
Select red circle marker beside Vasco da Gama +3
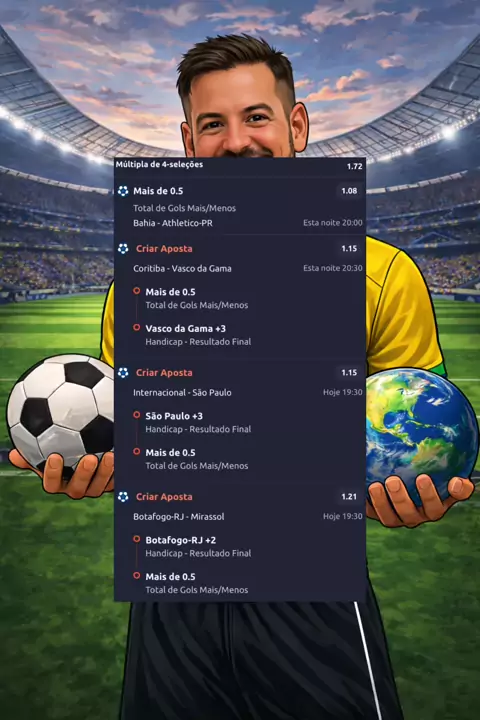136,328
